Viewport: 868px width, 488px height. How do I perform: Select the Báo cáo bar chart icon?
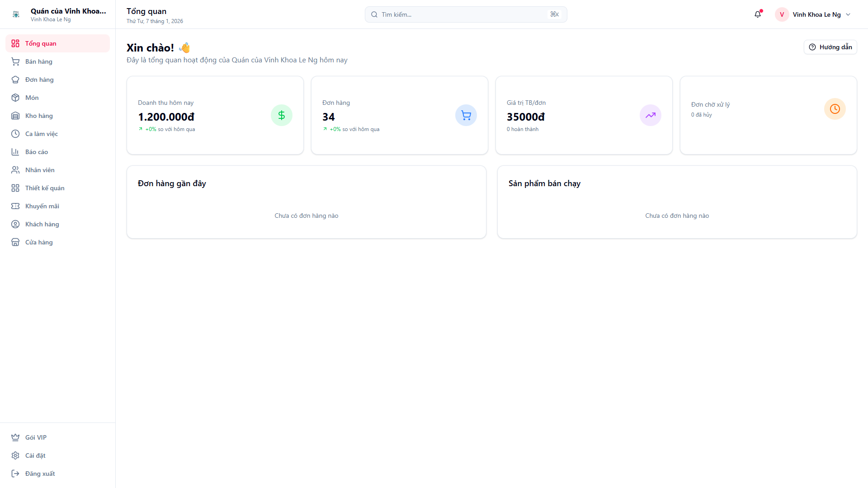click(x=16, y=152)
